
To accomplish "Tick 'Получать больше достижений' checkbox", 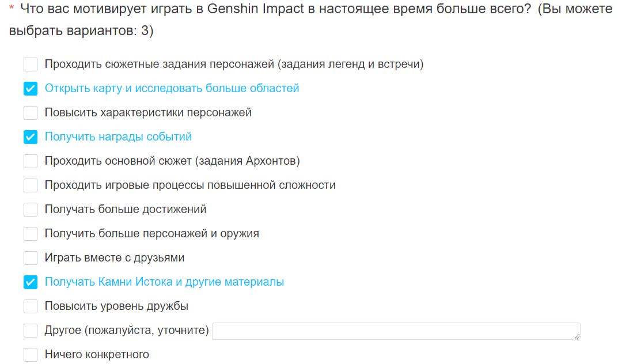I will tap(31, 209).
